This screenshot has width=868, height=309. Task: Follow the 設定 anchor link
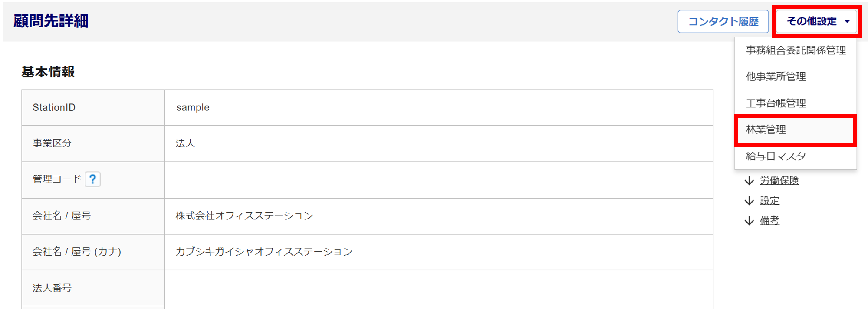(x=769, y=201)
